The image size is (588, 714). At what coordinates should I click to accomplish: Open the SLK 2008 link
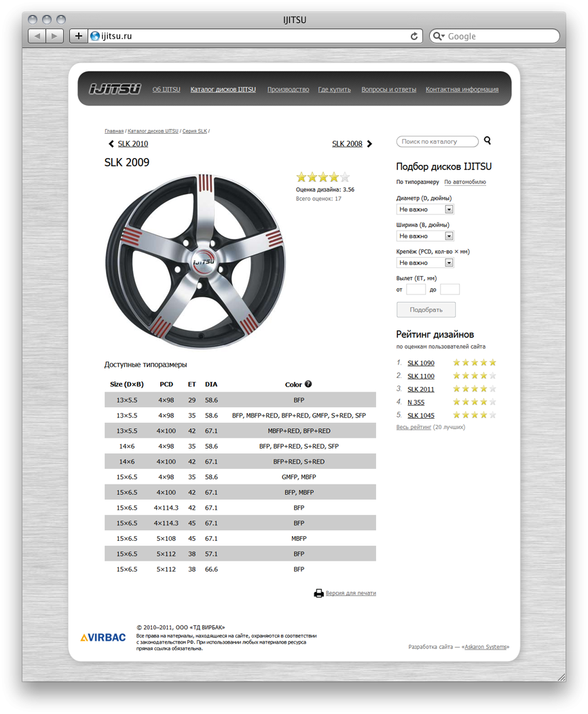tap(347, 144)
